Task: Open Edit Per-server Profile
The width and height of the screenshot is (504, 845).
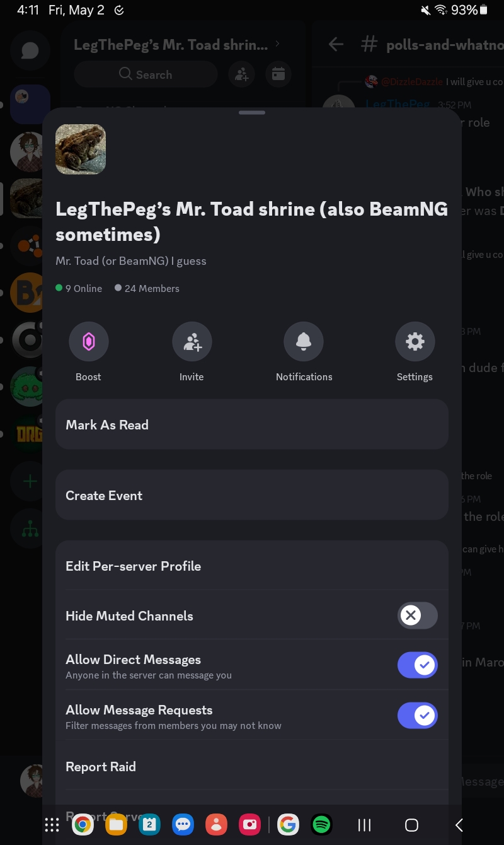Action: pos(252,566)
